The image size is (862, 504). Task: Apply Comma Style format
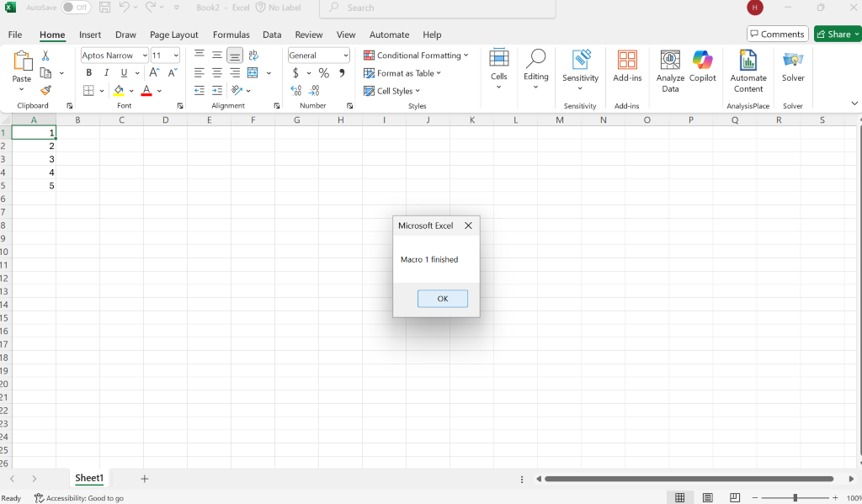342,72
